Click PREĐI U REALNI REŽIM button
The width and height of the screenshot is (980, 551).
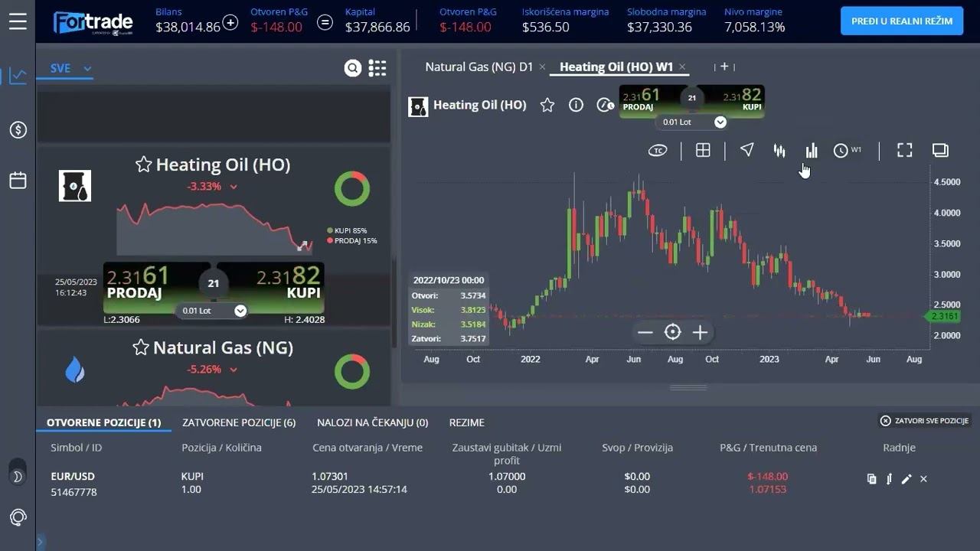(902, 21)
